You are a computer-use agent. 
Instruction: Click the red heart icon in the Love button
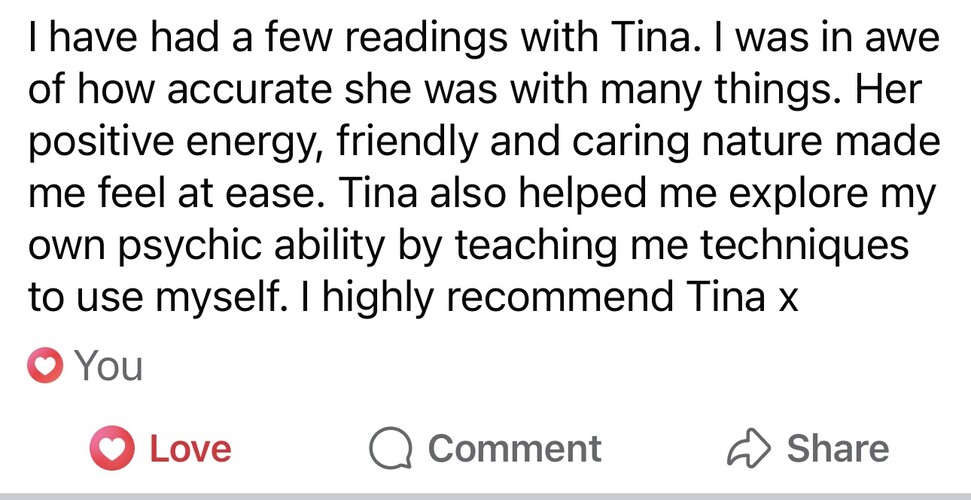pos(112,449)
